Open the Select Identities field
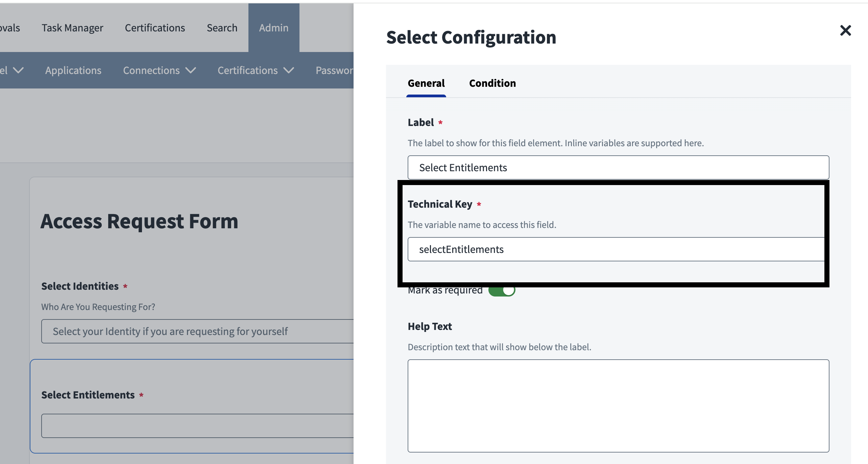Screen dimensions: 868x464 pyautogui.click(x=197, y=331)
